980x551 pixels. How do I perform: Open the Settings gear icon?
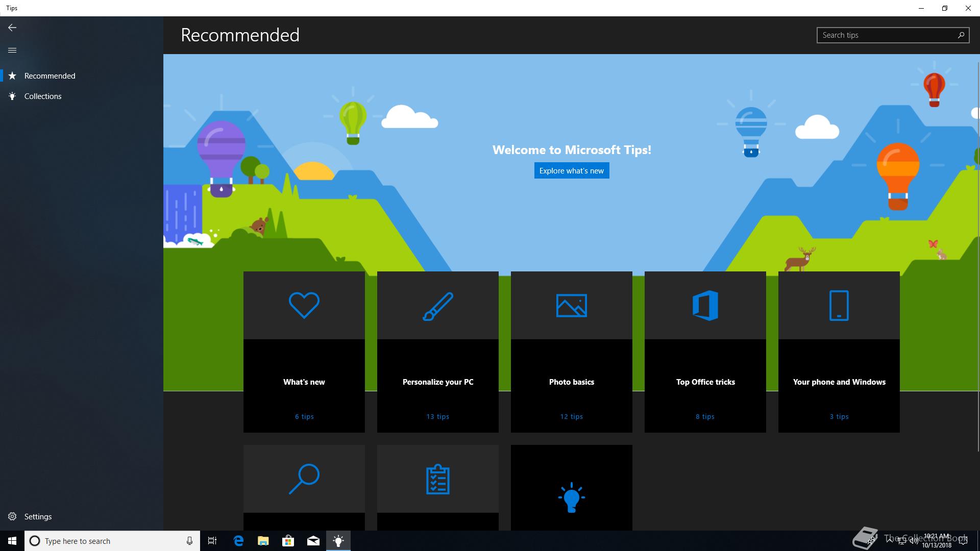click(12, 516)
